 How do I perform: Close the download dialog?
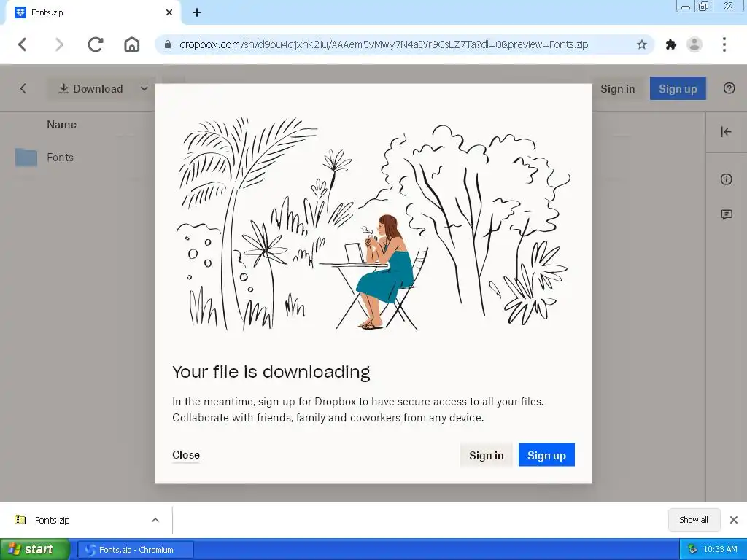186,455
